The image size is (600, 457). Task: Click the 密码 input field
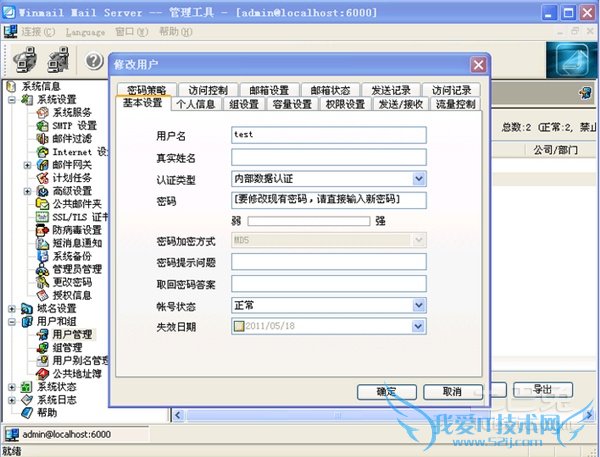tap(329, 200)
